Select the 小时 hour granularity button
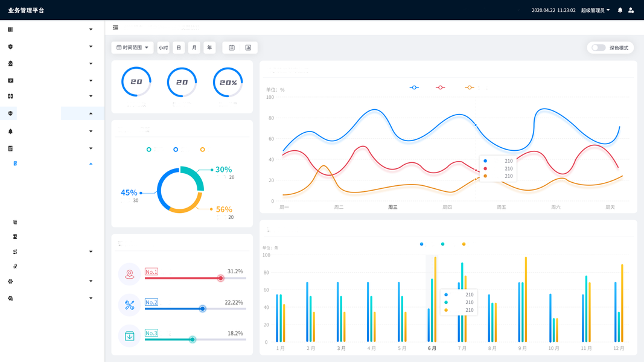The image size is (644, 362). [163, 48]
